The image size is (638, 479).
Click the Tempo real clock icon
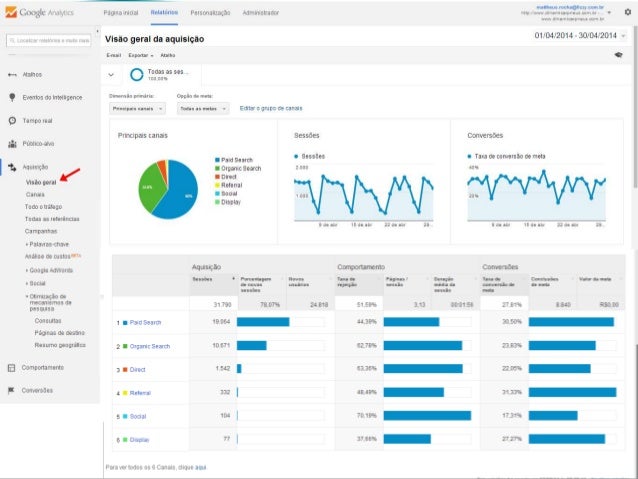coord(12,120)
